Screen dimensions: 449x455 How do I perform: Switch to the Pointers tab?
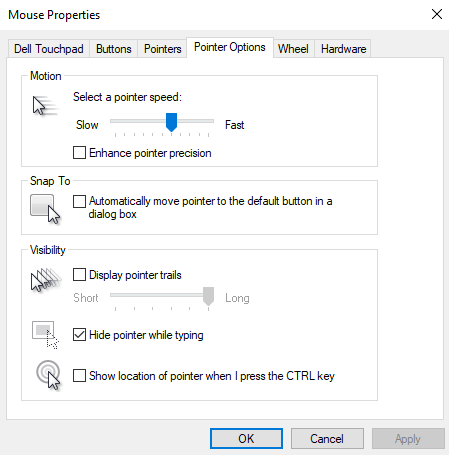tap(162, 49)
